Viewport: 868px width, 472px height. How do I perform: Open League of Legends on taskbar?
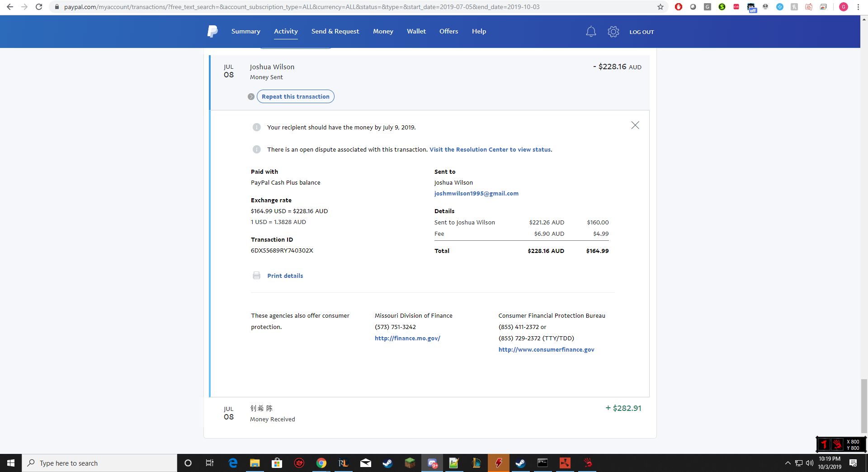tap(476, 463)
